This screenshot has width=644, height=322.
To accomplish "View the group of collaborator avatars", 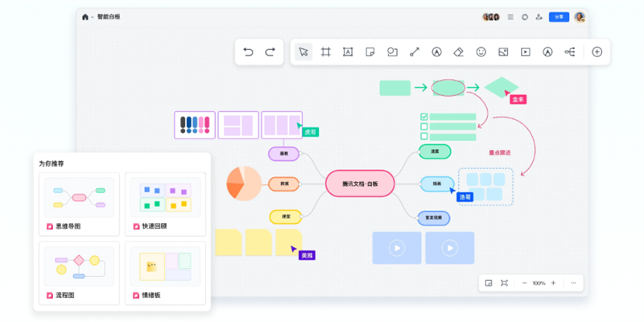I will [x=491, y=17].
